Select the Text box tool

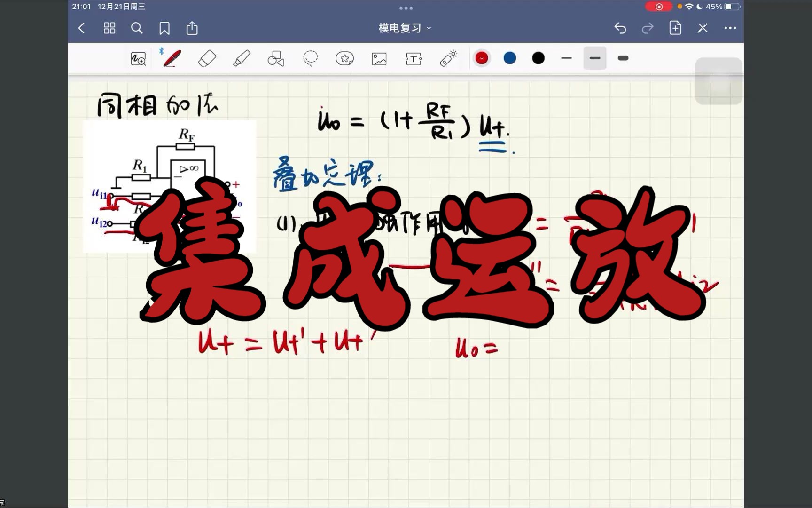coord(413,58)
